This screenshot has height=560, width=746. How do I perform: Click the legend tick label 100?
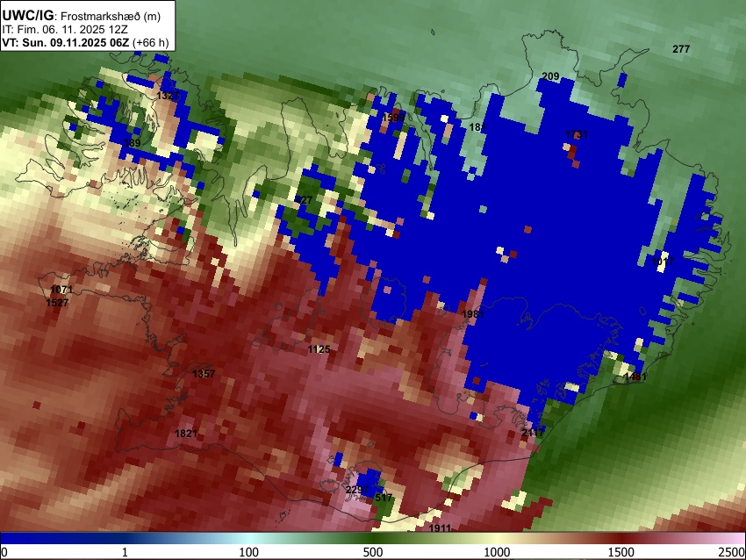click(x=249, y=552)
